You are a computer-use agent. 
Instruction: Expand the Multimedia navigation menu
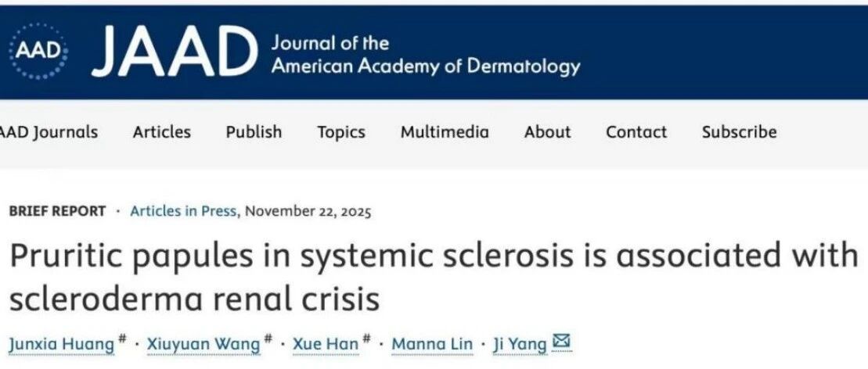pyautogui.click(x=444, y=132)
